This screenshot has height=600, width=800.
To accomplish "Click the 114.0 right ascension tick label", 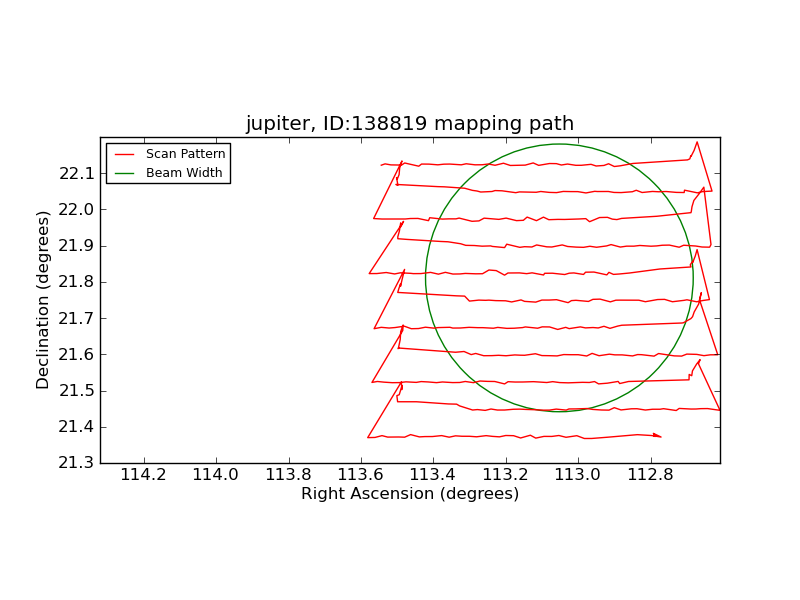I will pos(216,475).
